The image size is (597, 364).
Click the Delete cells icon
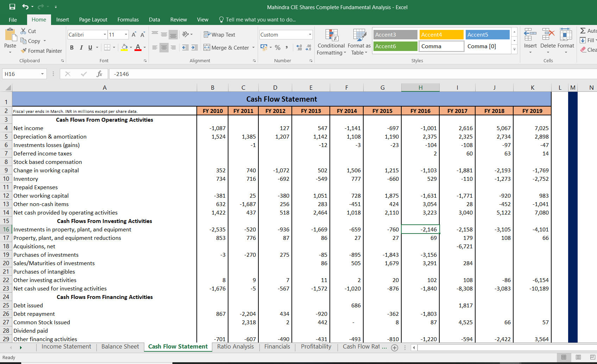(x=548, y=34)
